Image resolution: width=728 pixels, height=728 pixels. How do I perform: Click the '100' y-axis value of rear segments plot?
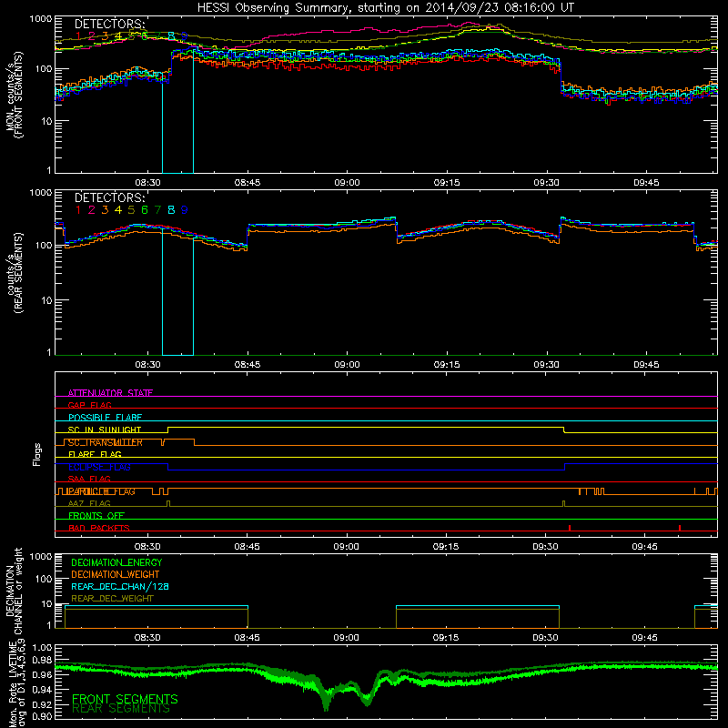pos(44,245)
